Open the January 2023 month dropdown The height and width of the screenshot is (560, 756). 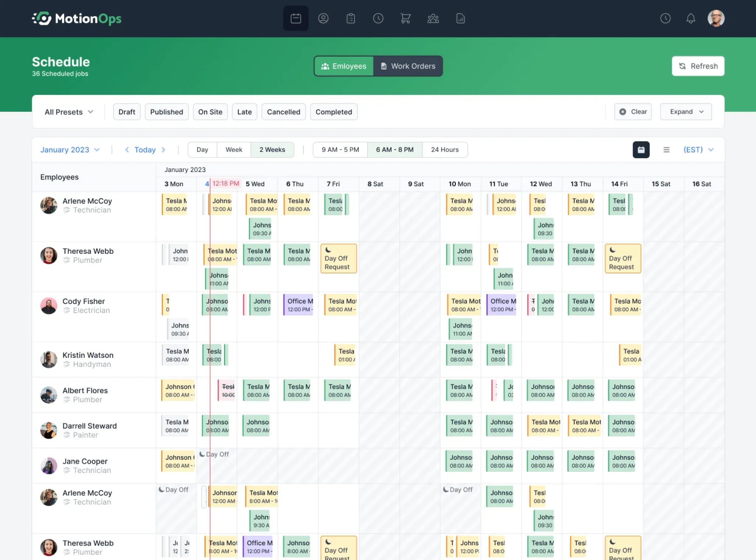click(x=70, y=150)
